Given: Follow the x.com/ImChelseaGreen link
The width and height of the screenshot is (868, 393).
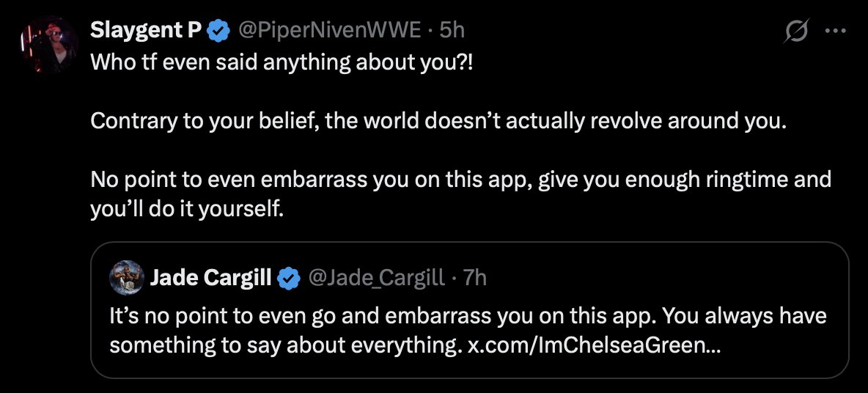Looking at the screenshot, I should [594, 345].
